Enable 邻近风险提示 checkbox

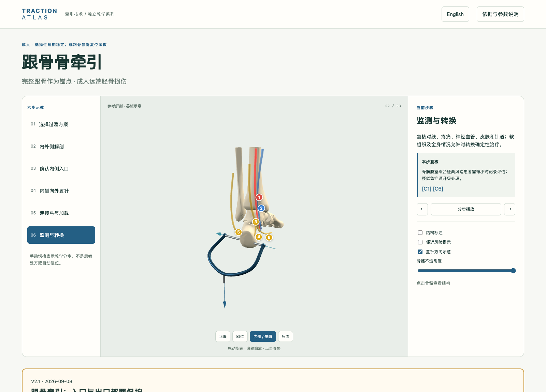[x=420, y=242]
